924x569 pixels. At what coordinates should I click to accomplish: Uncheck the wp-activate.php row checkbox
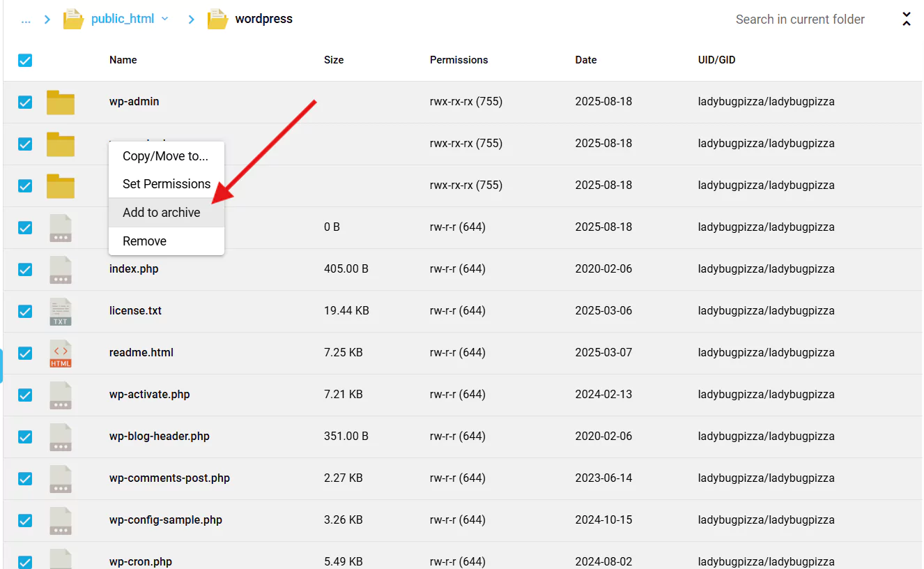click(25, 395)
